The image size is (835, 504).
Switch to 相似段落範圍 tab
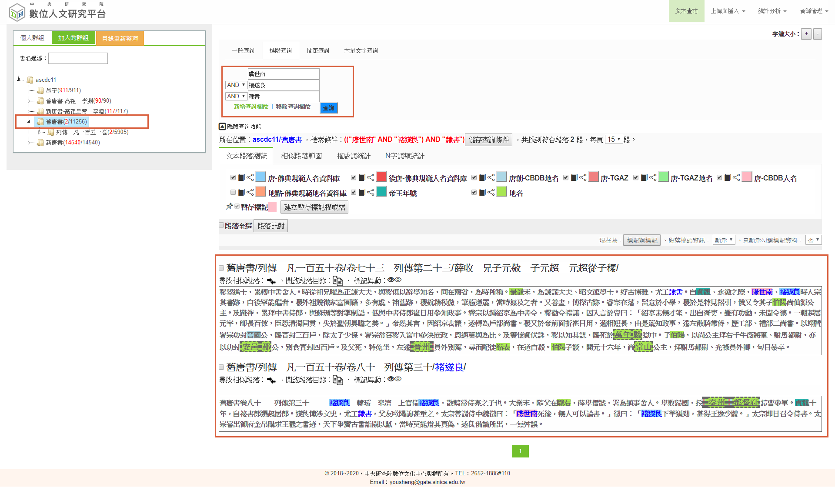(301, 156)
